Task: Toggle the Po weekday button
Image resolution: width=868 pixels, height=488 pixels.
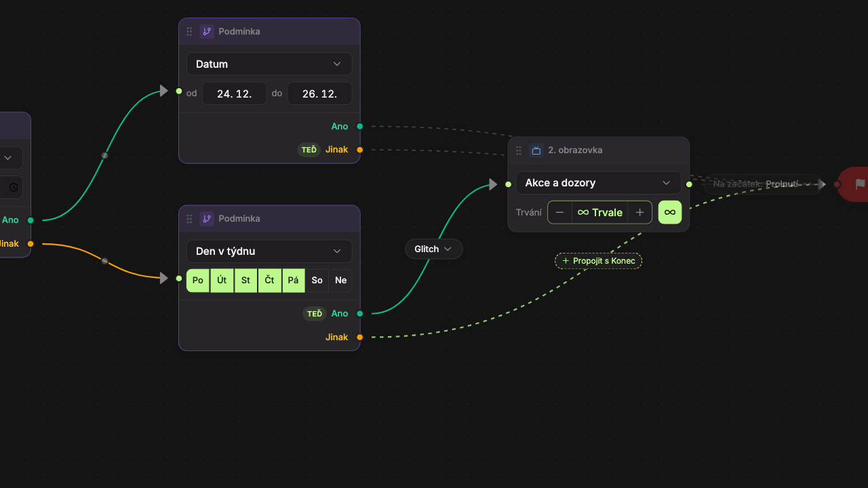Action: click(198, 281)
